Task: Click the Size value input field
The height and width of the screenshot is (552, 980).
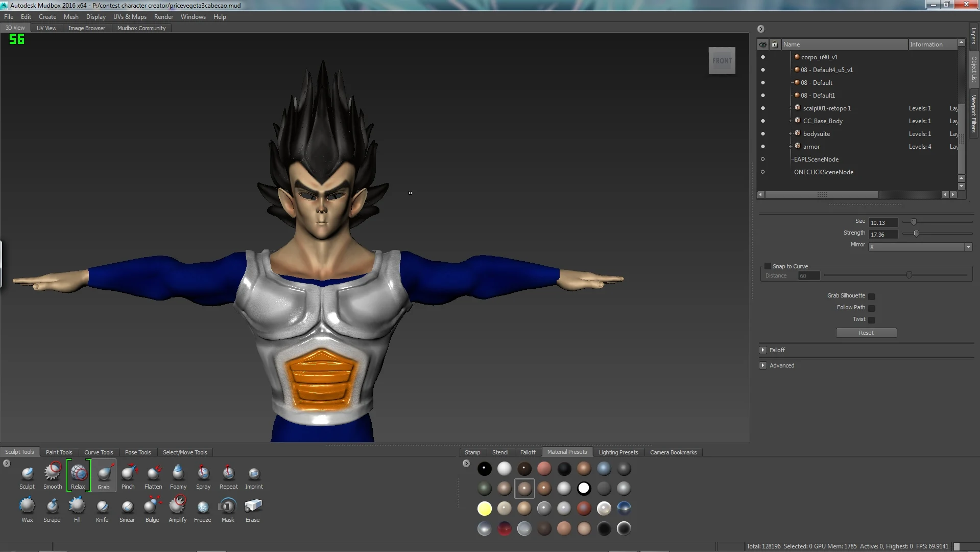Action: coord(883,223)
